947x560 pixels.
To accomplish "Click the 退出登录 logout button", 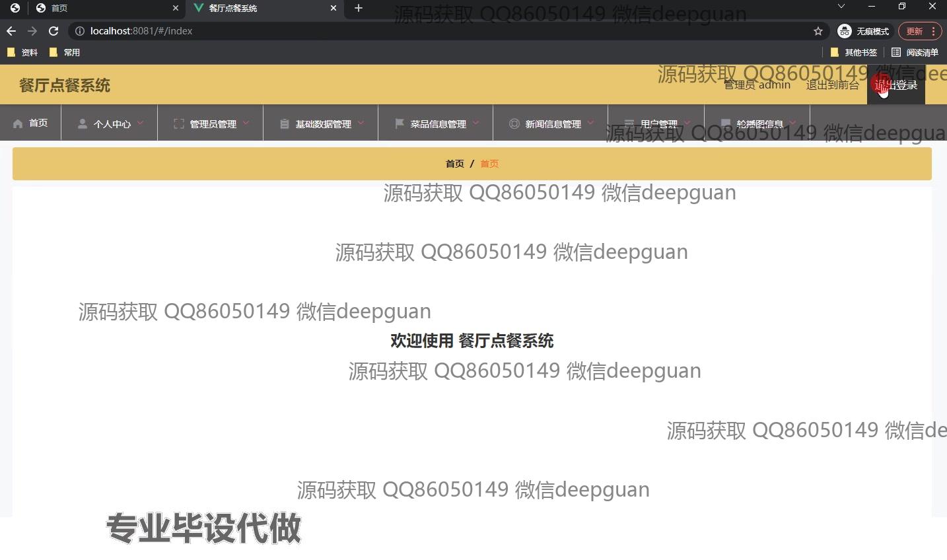I will click(x=895, y=85).
